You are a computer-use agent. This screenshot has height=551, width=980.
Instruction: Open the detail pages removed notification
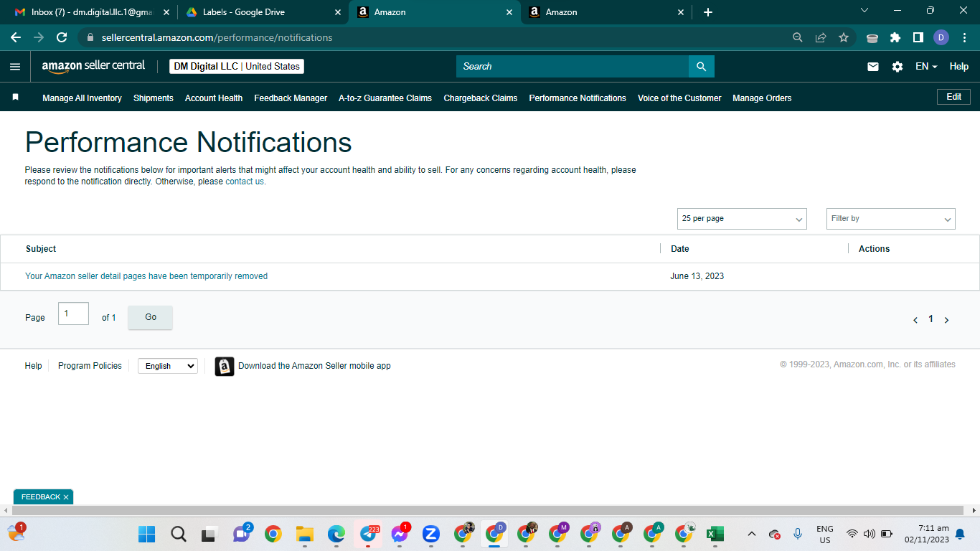point(146,276)
